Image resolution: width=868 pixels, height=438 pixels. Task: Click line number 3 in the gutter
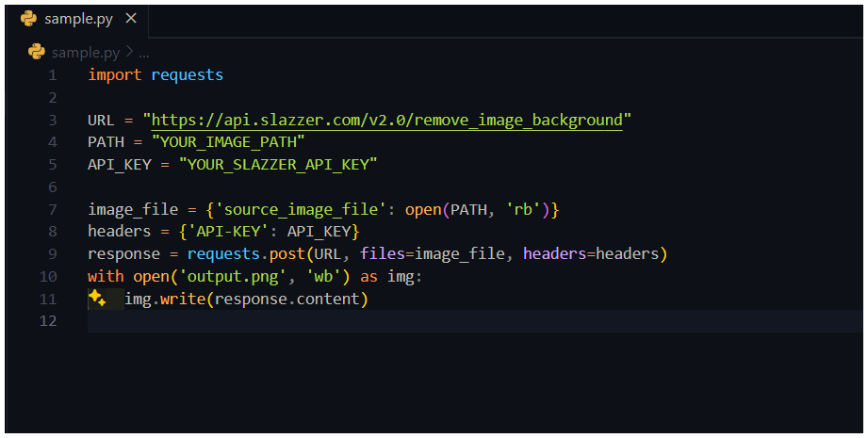pyautogui.click(x=53, y=120)
